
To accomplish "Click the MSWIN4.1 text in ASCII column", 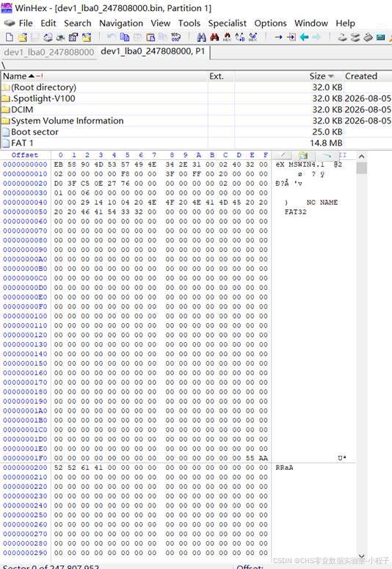I will (307, 164).
